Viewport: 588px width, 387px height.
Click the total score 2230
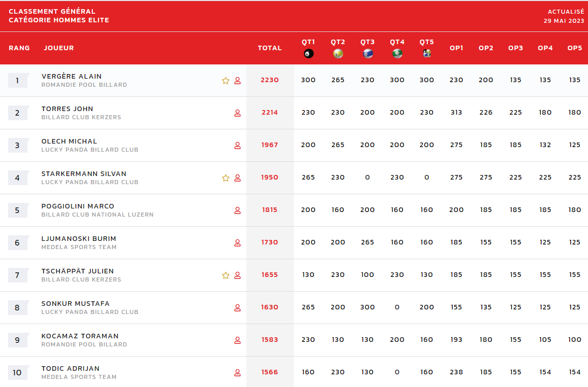270,80
